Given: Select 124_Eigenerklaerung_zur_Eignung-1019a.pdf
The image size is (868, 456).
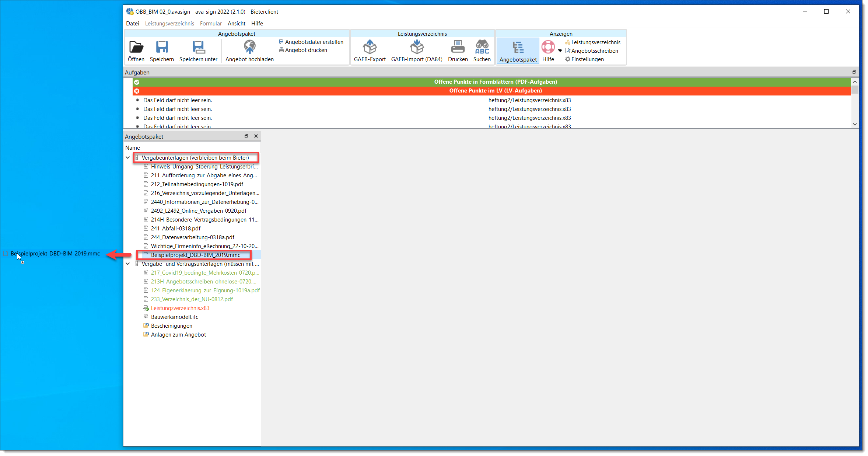Looking at the screenshot, I should (x=205, y=290).
